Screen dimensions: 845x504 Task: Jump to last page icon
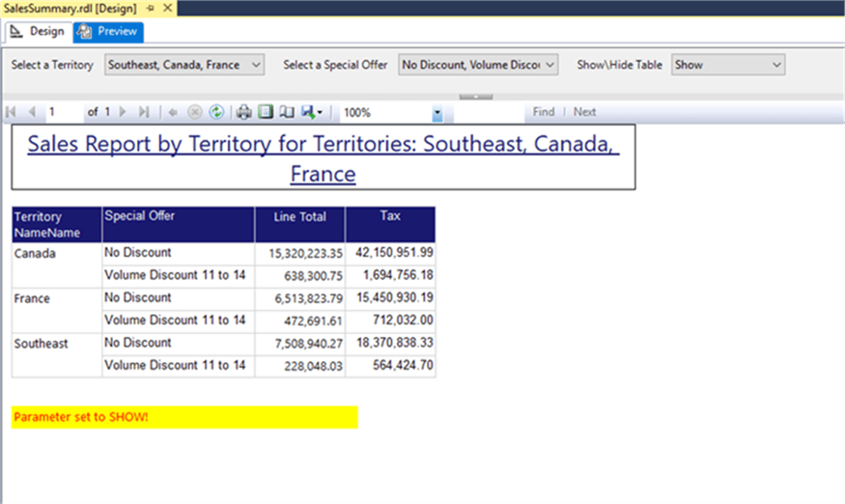point(143,112)
